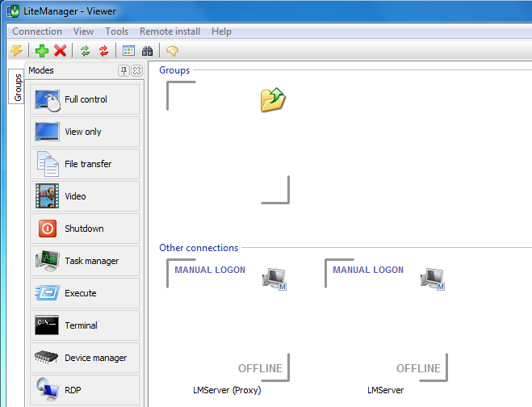The image size is (532, 407).
Task: Select Execute mode
Action: [x=85, y=293]
